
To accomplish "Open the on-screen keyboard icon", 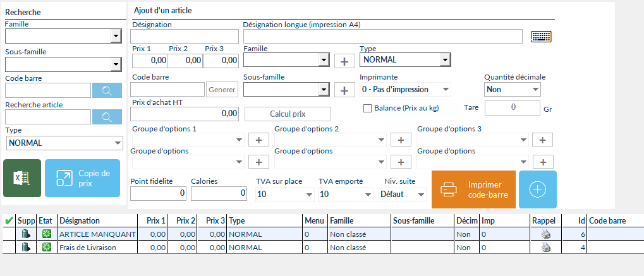I will [x=541, y=37].
